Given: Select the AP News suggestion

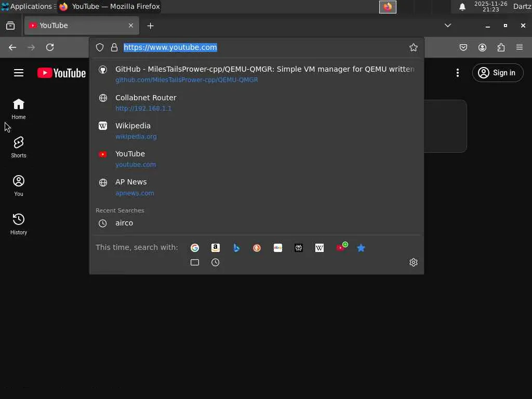Looking at the screenshot, I should [257, 187].
